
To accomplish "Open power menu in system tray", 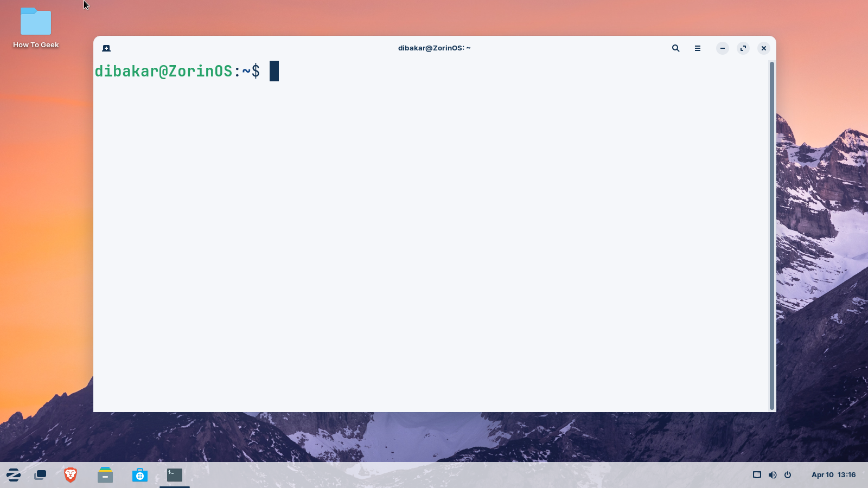I will [x=788, y=475].
